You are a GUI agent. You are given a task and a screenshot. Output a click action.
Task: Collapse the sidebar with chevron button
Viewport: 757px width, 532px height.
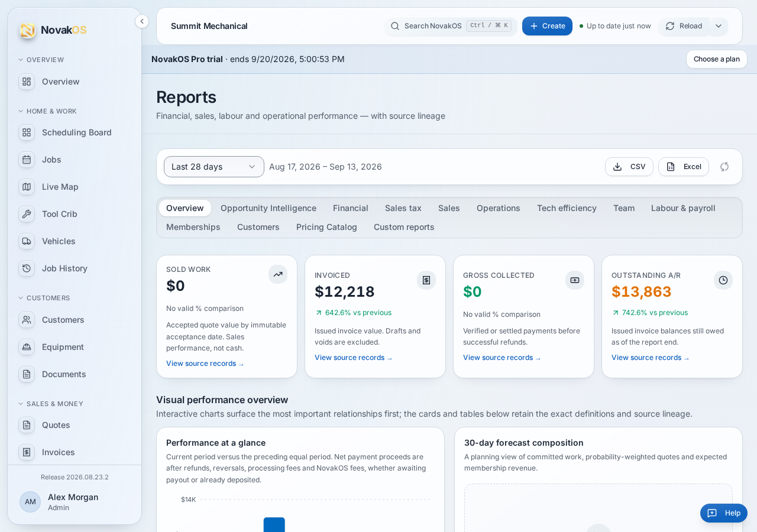142,21
